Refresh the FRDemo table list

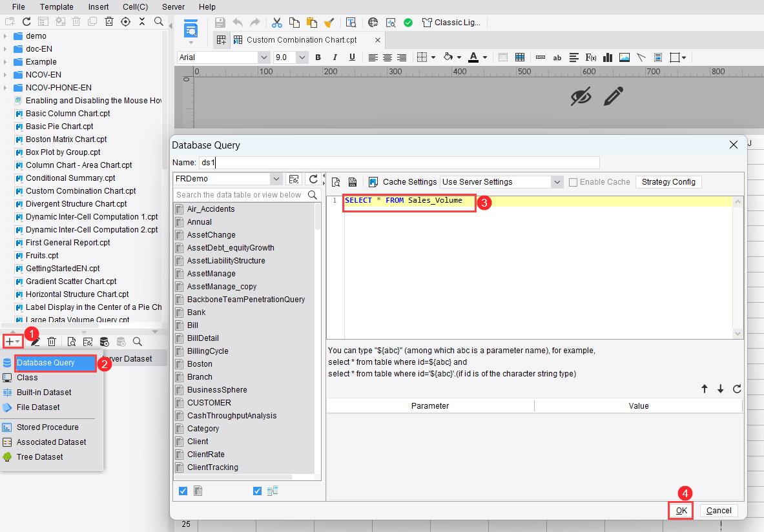[x=313, y=179]
